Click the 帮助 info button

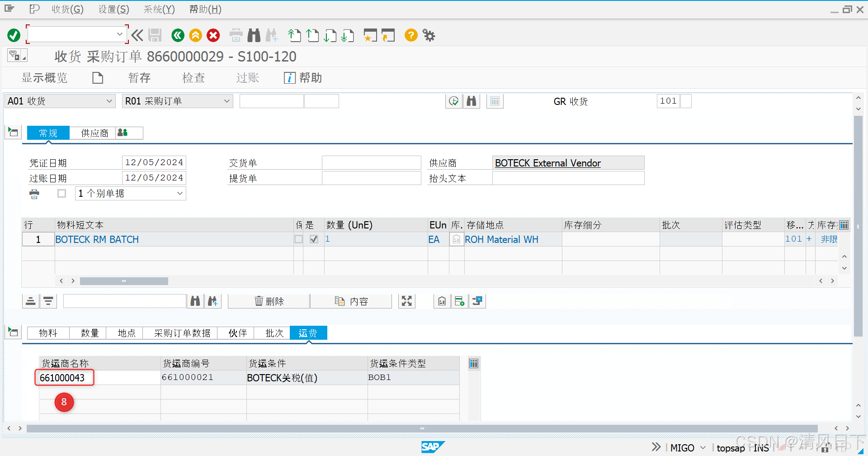click(x=303, y=78)
